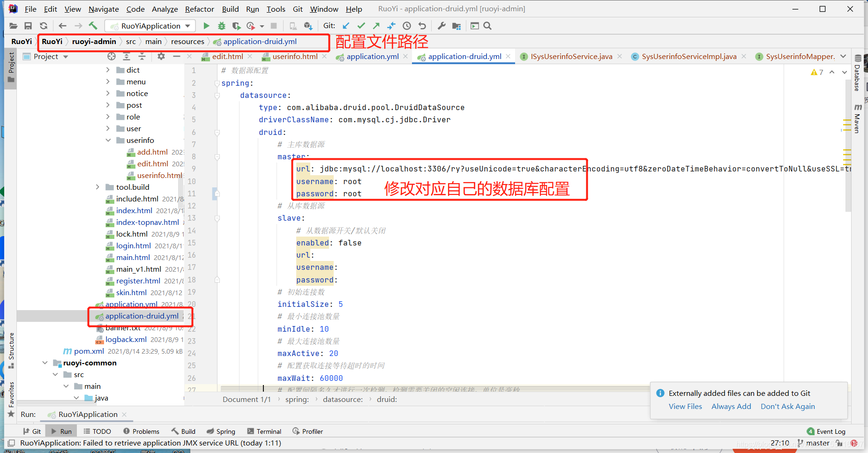Viewport: 868px width, 453px height.
Task: Open the Terminal tool window
Action: pos(264,431)
